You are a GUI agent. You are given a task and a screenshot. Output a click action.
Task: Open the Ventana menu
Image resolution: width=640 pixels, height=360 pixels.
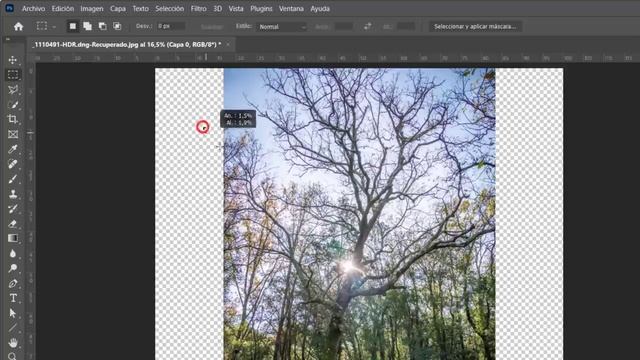click(291, 9)
